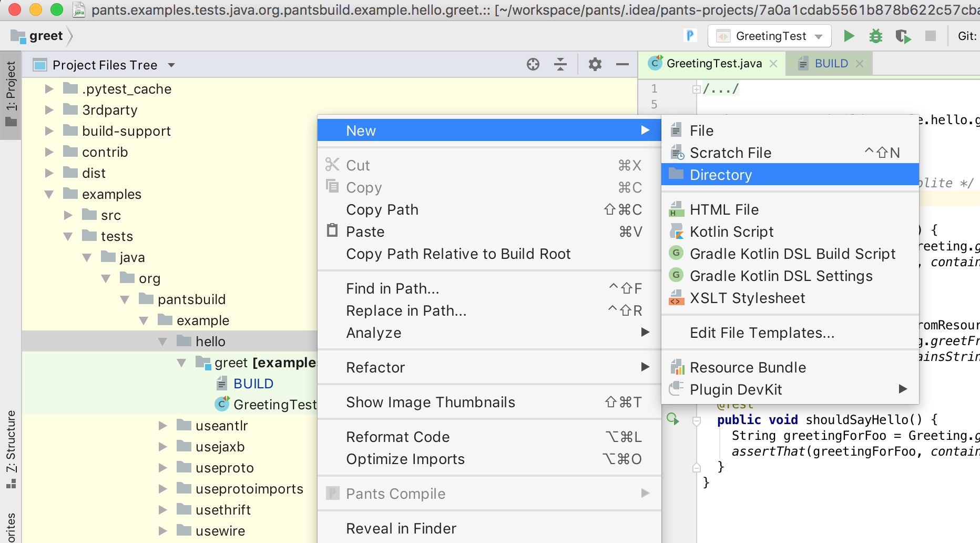Start debugging GreetingTest
The width and height of the screenshot is (980, 543).
point(875,36)
